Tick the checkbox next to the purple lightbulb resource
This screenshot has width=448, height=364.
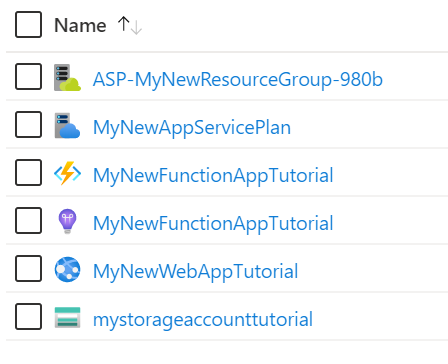point(28,221)
